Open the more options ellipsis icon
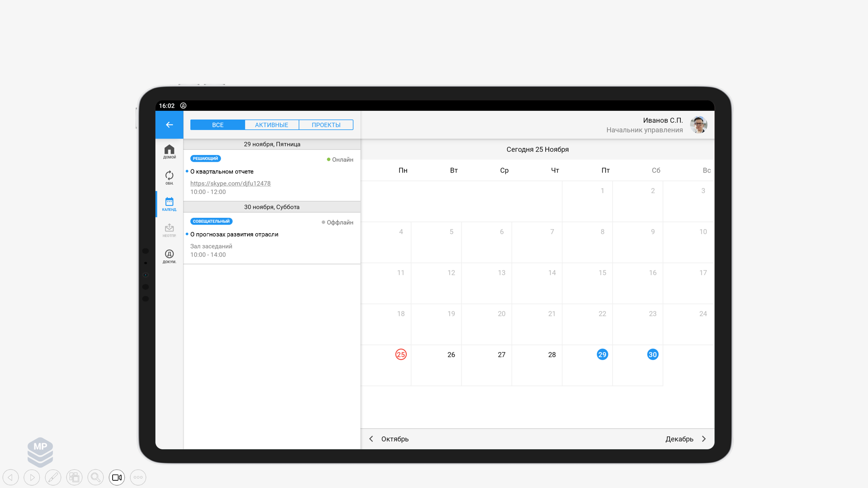Viewport: 868px width, 488px height. 138,477
